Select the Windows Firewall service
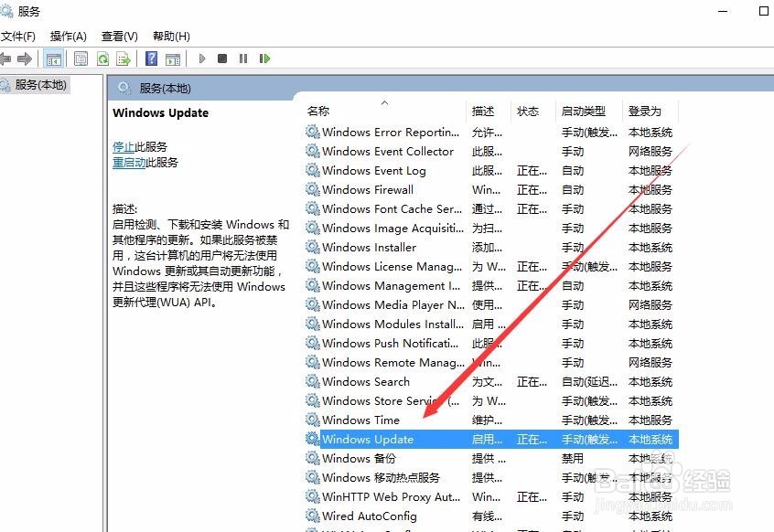The width and height of the screenshot is (774, 532). [491, 190]
